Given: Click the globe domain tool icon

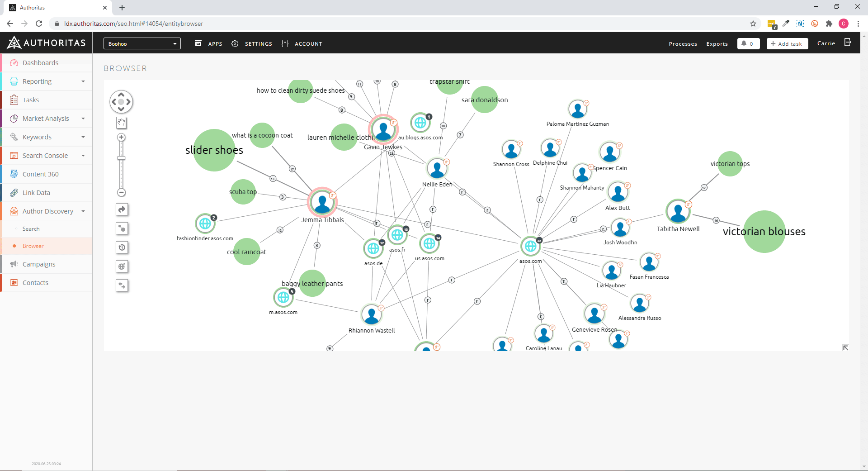Looking at the screenshot, I should click(122, 266).
